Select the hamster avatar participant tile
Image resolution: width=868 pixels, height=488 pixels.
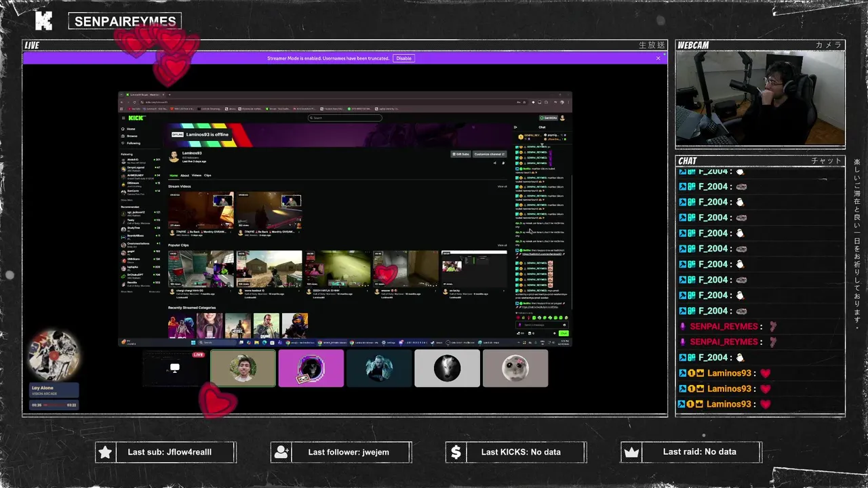(515, 368)
